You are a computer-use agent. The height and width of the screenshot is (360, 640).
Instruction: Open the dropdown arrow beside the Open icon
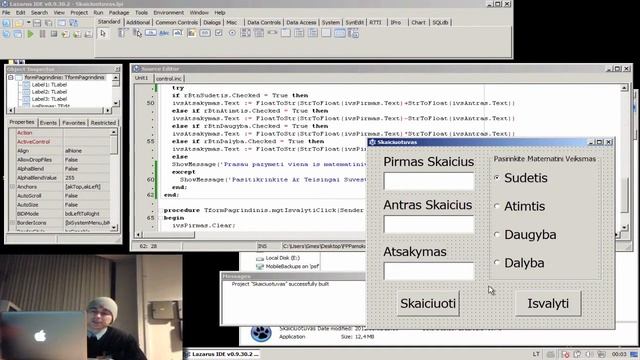(28, 23)
